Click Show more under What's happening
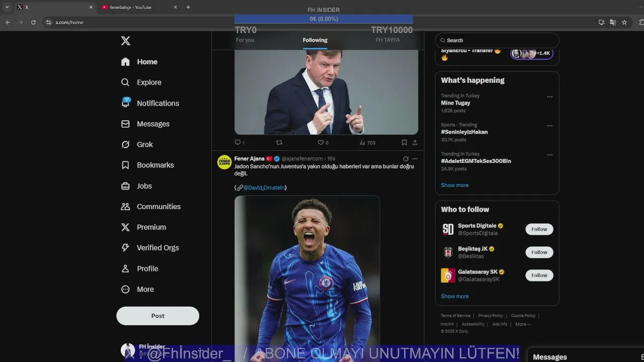 click(x=455, y=185)
